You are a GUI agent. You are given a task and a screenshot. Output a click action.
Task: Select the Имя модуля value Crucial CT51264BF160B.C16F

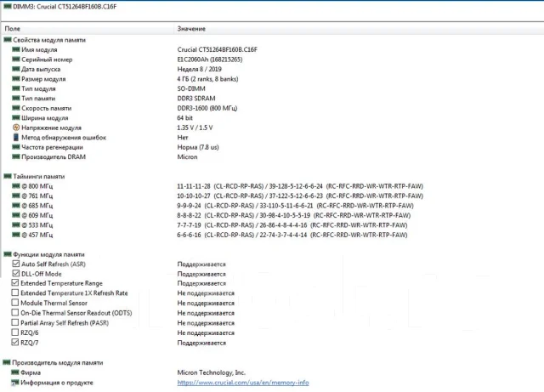click(x=218, y=49)
